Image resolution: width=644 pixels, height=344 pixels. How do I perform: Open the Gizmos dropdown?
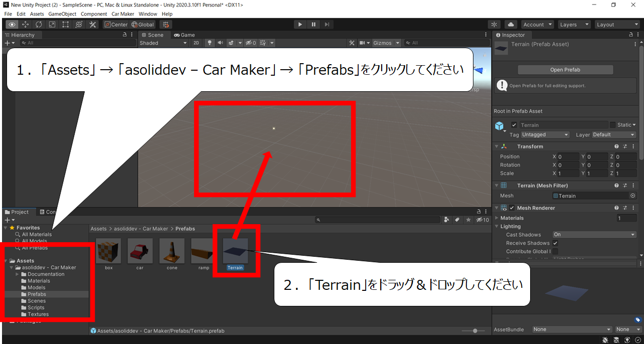[386, 43]
